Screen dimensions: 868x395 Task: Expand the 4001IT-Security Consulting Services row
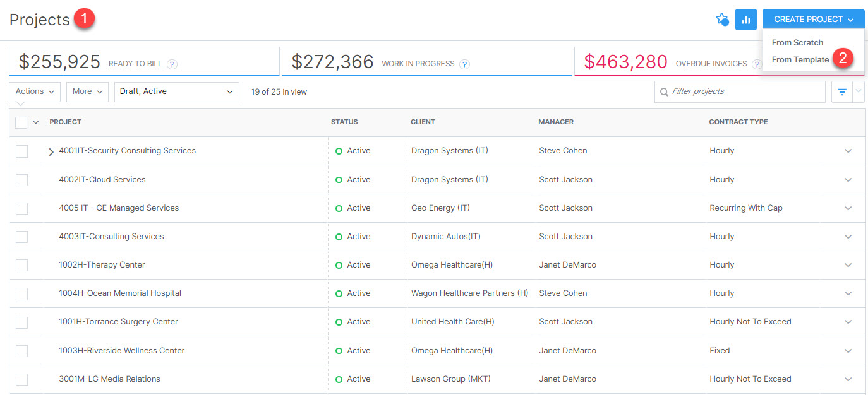(51, 151)
